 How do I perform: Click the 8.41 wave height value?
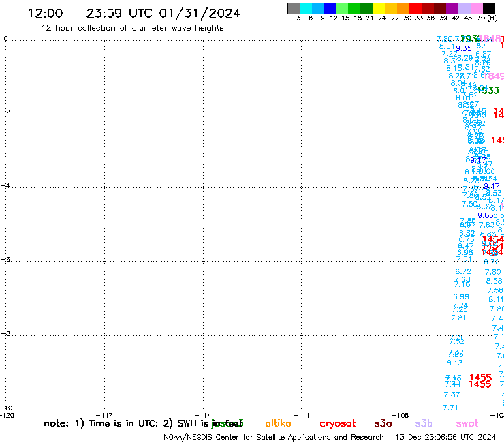click(x=484, y=46)
